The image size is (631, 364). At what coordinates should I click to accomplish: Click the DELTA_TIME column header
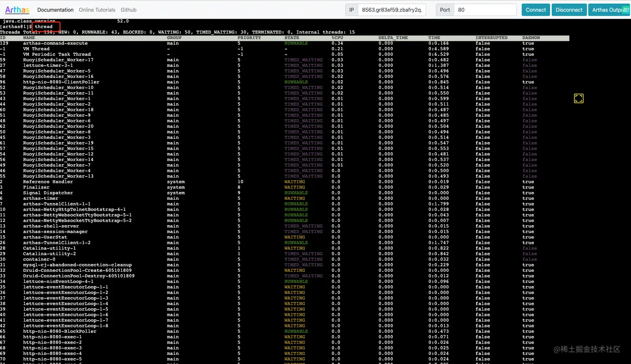[393, 38]
